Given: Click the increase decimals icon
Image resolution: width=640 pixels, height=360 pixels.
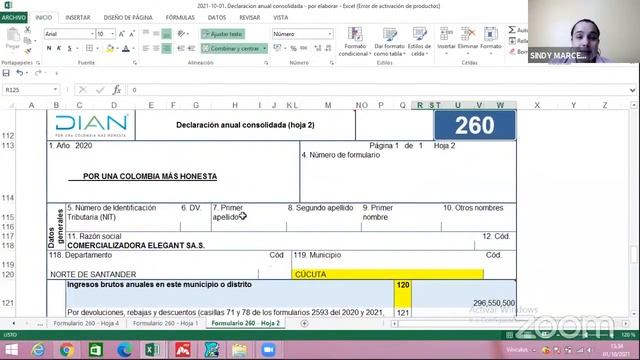Looking at the screenshot, I should (318, 48).
